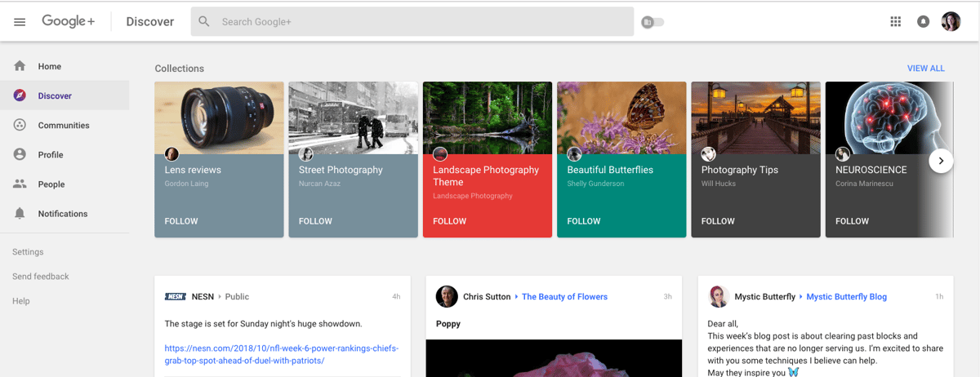Click the 3h timestamp on Chris Sutton post

tap(667, 297)
